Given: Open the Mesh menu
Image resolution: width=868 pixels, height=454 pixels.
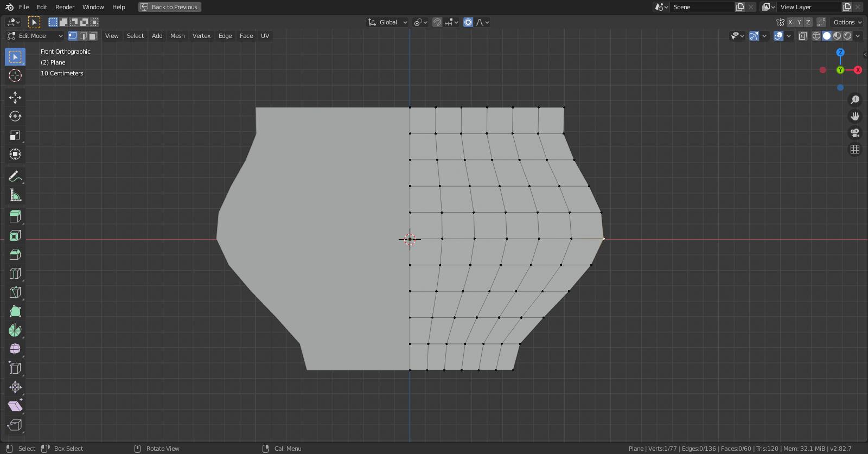Looking at the screenshot, I should pyautogui.click(x=177, y=36).
